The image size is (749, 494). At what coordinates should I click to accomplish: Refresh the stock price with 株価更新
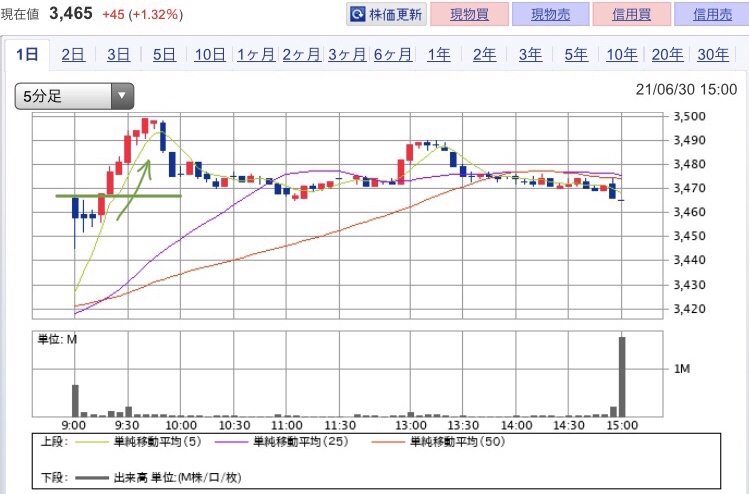pos(386,14)
